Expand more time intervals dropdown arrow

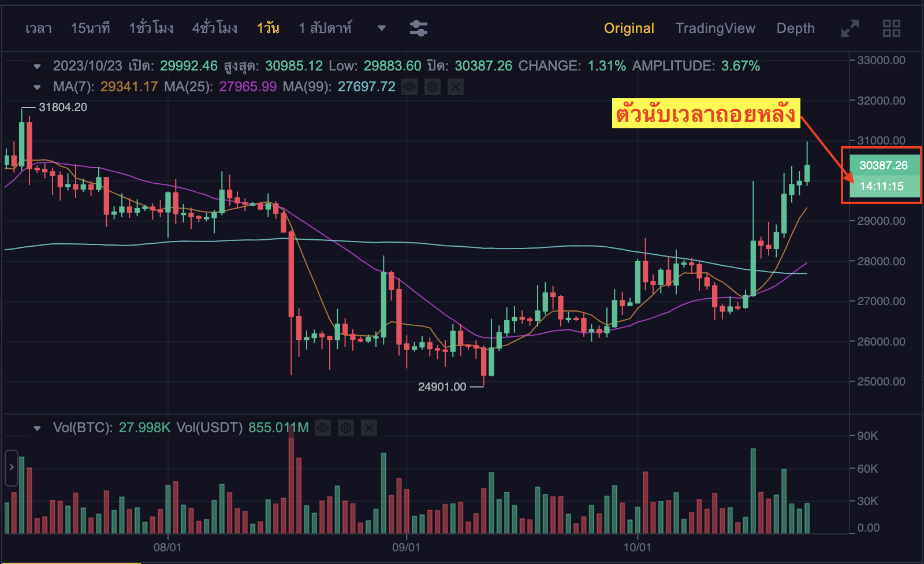click(381, 28)
